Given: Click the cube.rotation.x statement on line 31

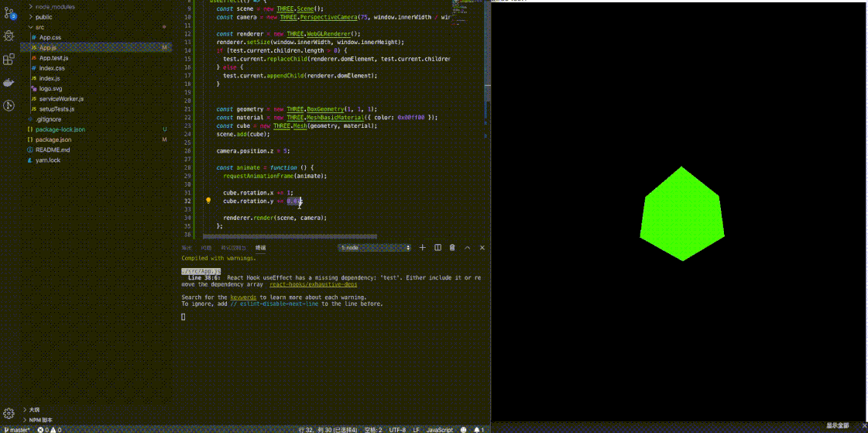Looking at the screenshot, I should point(258,192).
